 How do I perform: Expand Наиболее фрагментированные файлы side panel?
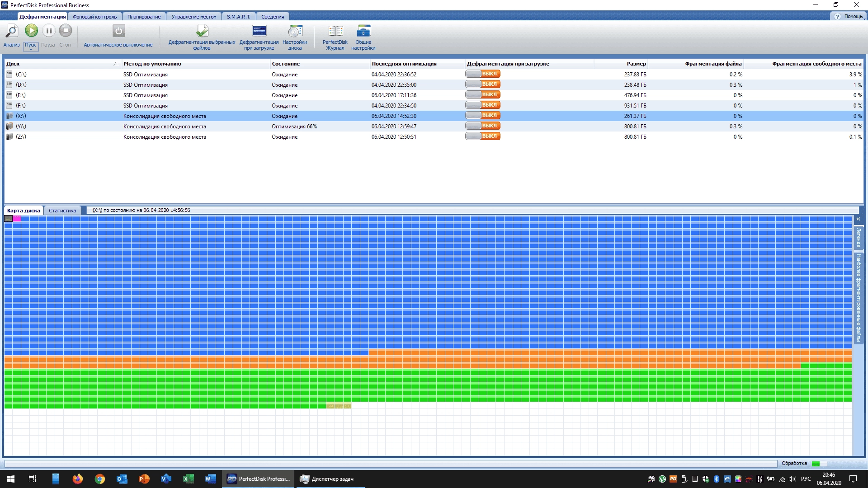(859, 298)
